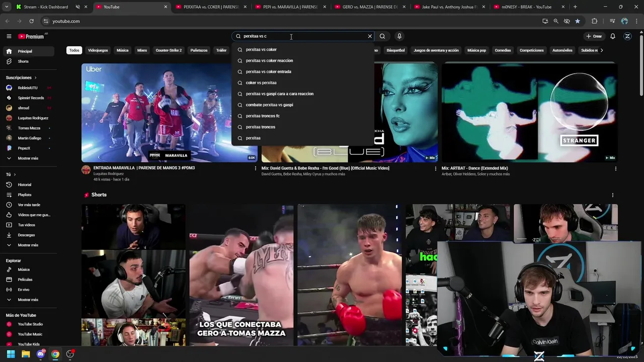Open the Spinnin' Records subscription channel
The width and height of the screenshot is (644, 362).
(28, 98)
